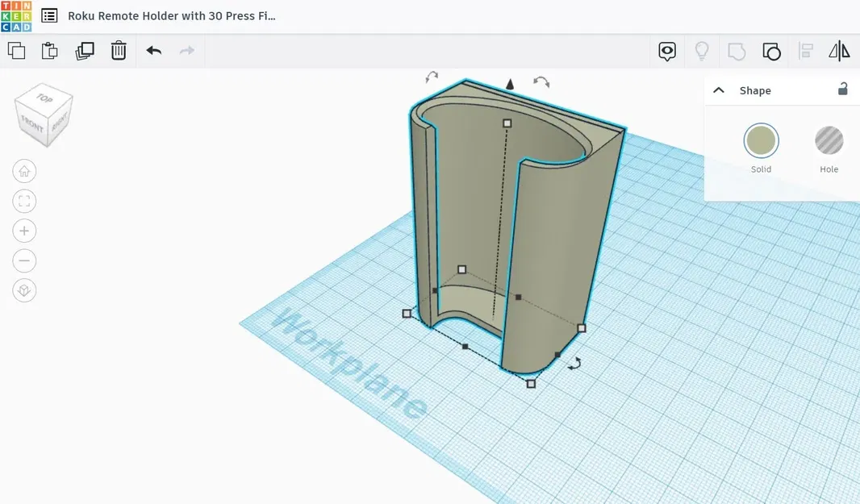Screen dimensions: 860x504
Task: Click the black cone height-lift handle
Action: pyautogui.click(x=510, y=84)
